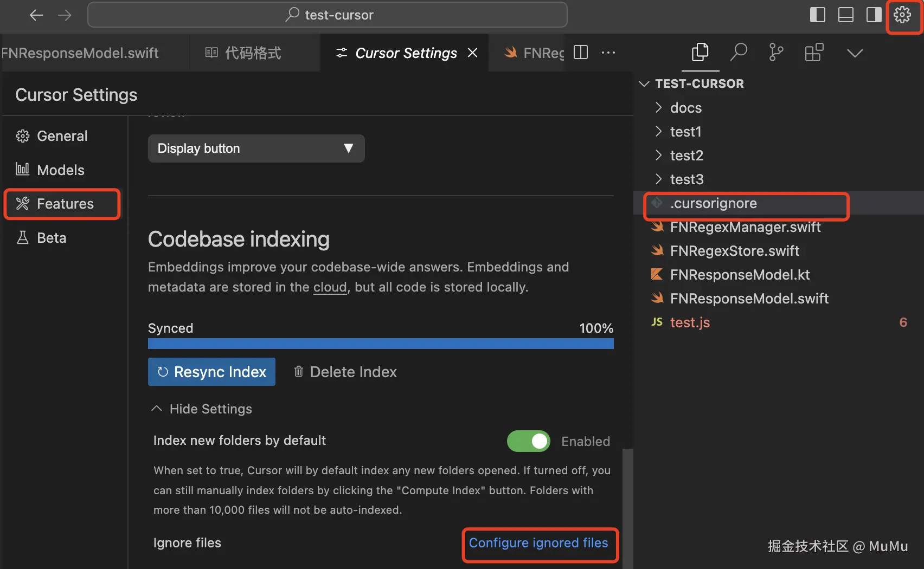Expand the docs folder
Image resolution: width=924 pixels, height=569 pixels.
[686, 108]
